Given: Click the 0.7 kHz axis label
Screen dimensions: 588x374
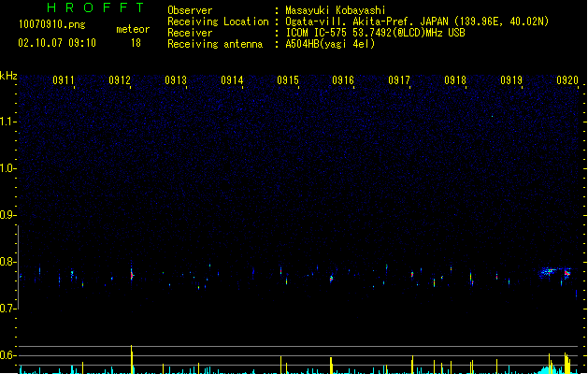Looking at the screenshot, I should 7,309.
